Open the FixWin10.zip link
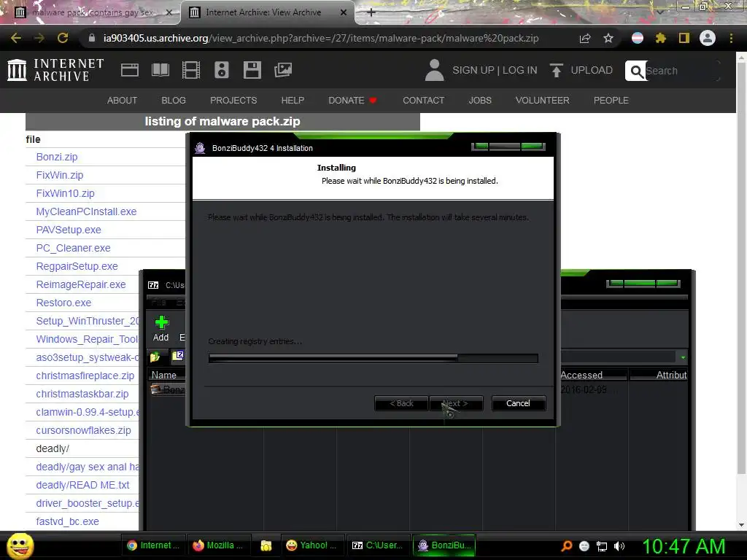Screen dimensions: 747x560 point(65,193)
